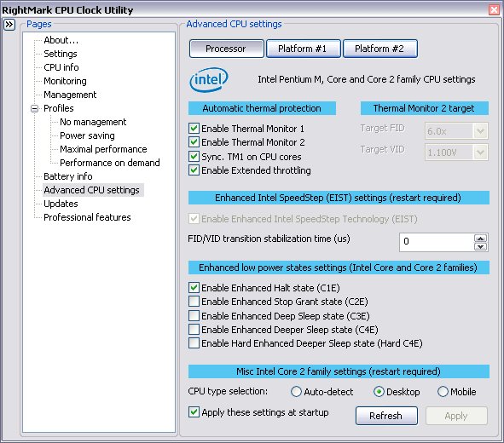Screen dimensions: 504x443
Task: Open the Monitoring page in the tree
Action: tap(65, 81)
